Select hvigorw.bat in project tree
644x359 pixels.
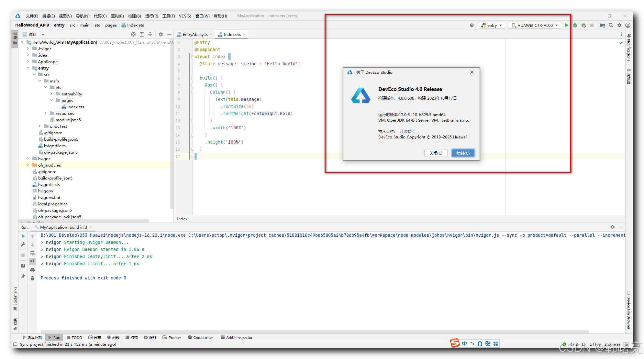click(x=49, y=197)
